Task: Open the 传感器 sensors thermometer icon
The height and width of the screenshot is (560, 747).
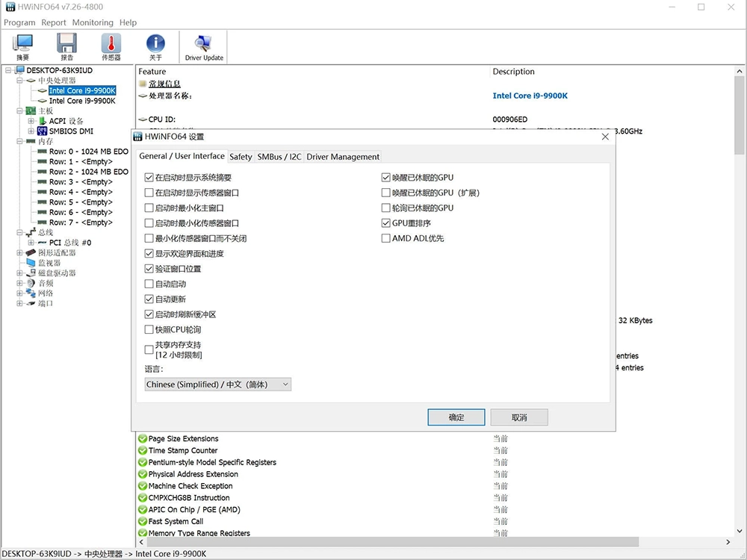Action: 111,47
